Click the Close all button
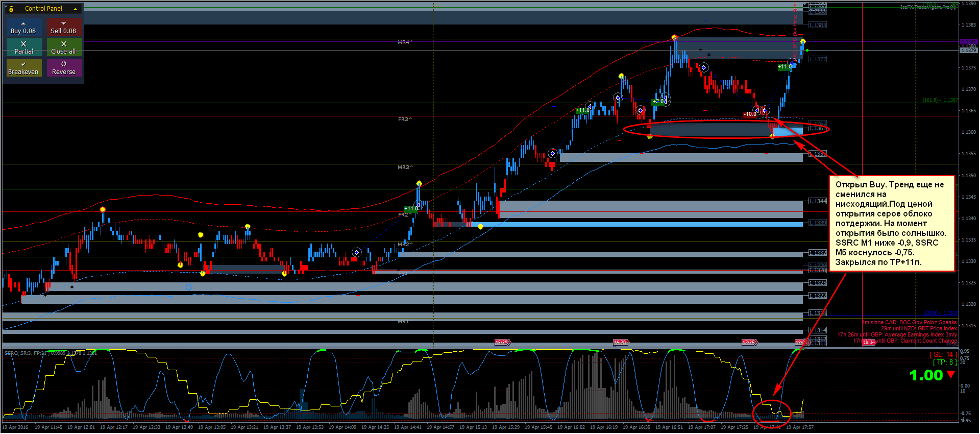This screenshot has width=980, height=434. (63, 47)
